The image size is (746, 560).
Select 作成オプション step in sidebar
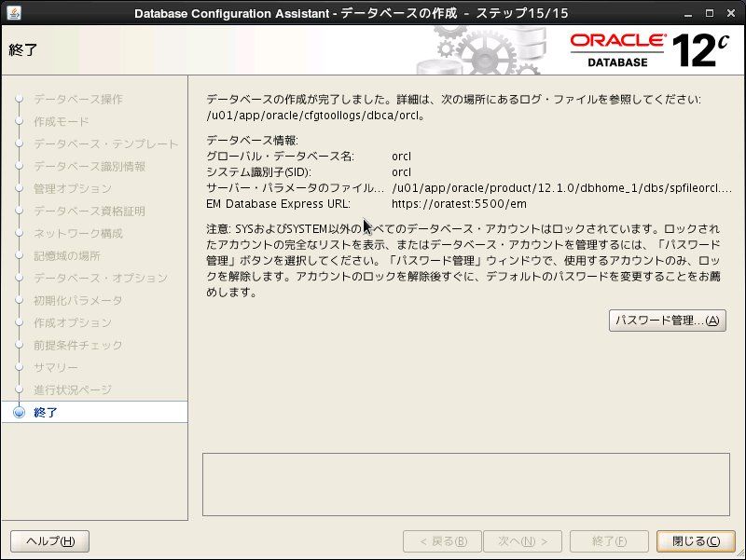tap(73, 322)
